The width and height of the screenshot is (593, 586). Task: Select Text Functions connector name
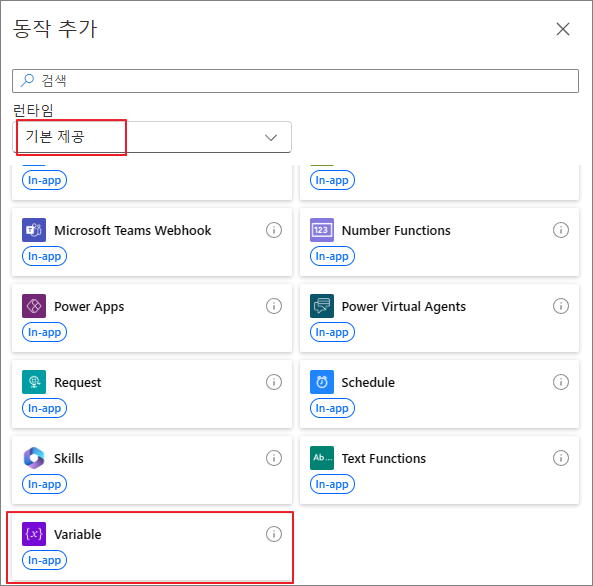383,459
